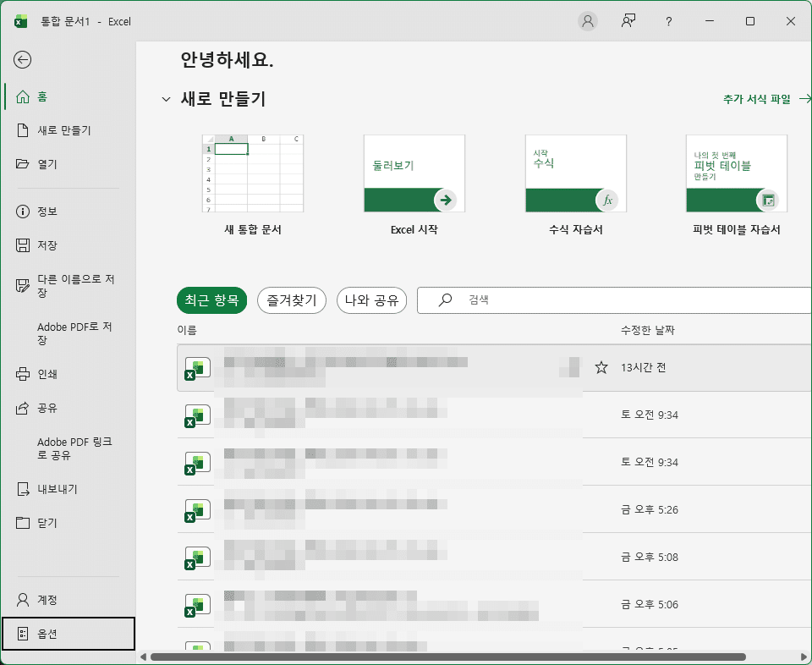The height and width of the screenshot is (665, 812).
Task: Click the back arrow to exit Backstage view
Action: pos(23,60)
